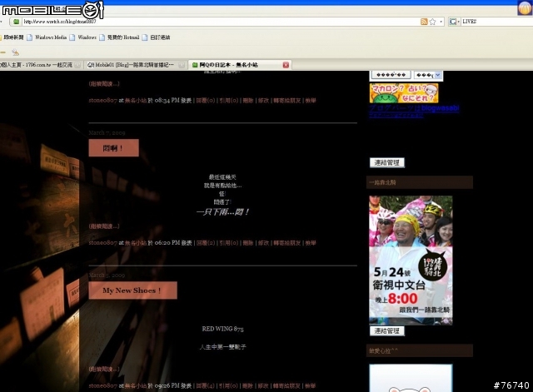Click 修改 on the 09:26 PM post
Image resolution: width=533 pixels, height=392 pixels.
pyautogui.click(x=263, y=386)
